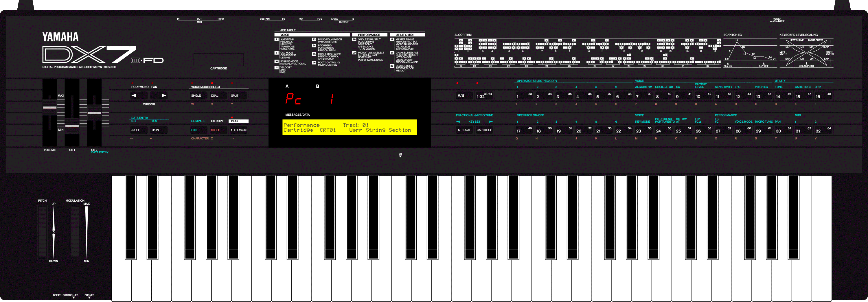Click the CS2 data entry slider handle

pos(94,113)
